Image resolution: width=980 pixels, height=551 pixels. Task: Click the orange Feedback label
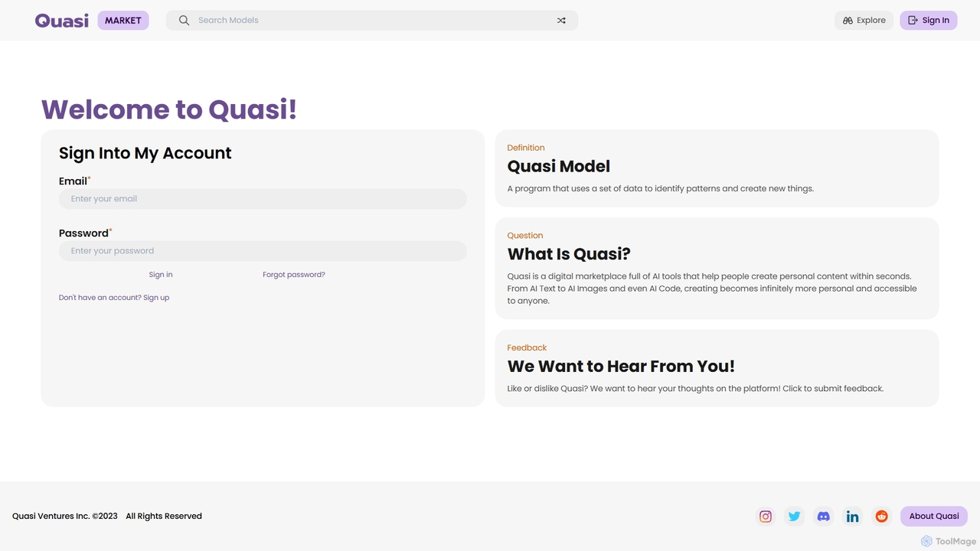pos(527,348)
